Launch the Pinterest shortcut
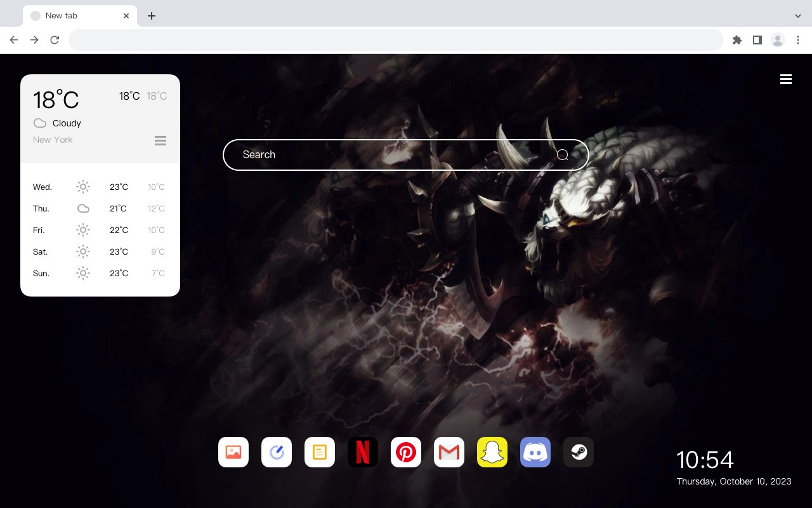812x508 pixels. 406,452
